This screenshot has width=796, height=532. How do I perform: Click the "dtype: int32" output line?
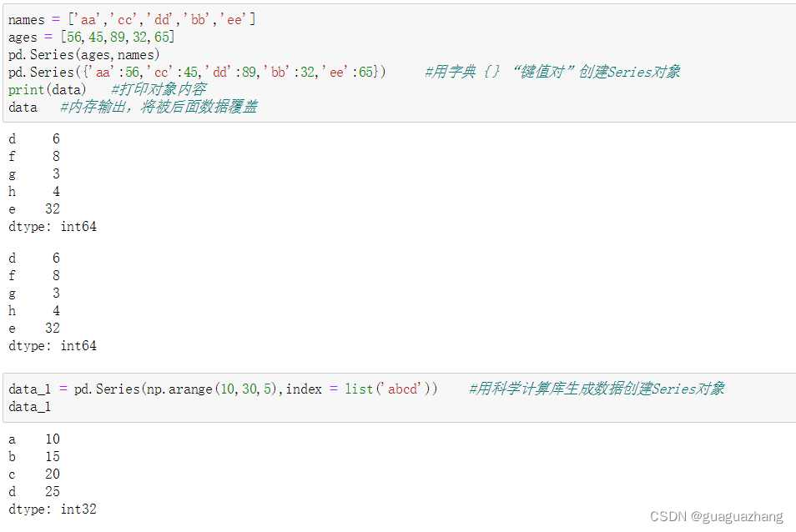(x=53, y=509)
